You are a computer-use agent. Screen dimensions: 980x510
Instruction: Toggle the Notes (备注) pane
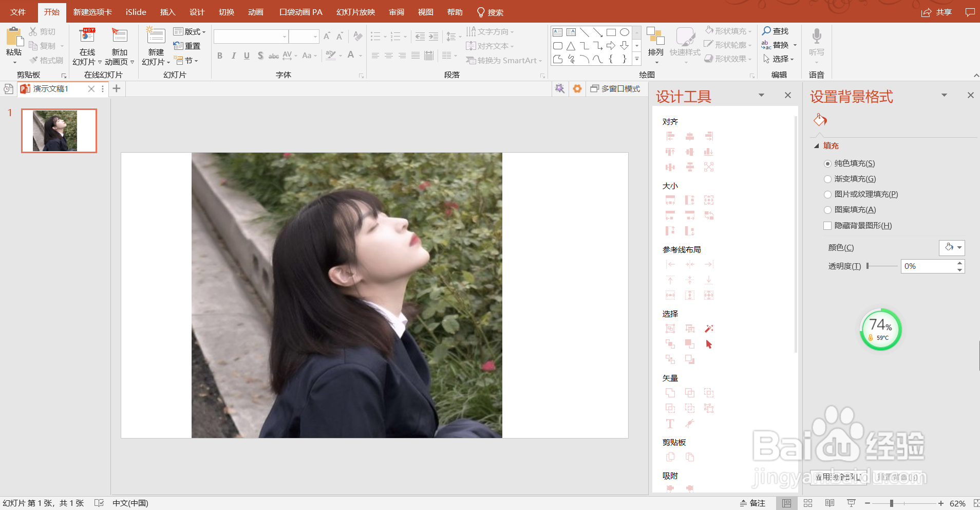pos(752,503)
